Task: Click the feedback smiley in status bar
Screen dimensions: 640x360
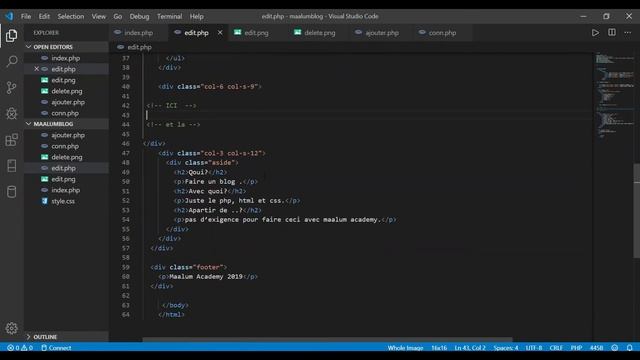Action: (x=615, y=348)
